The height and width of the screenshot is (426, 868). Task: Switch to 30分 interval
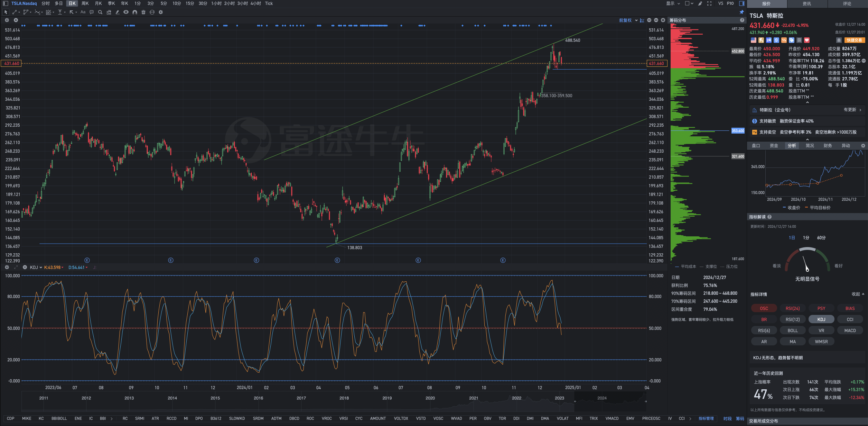(x=203, y=3)
